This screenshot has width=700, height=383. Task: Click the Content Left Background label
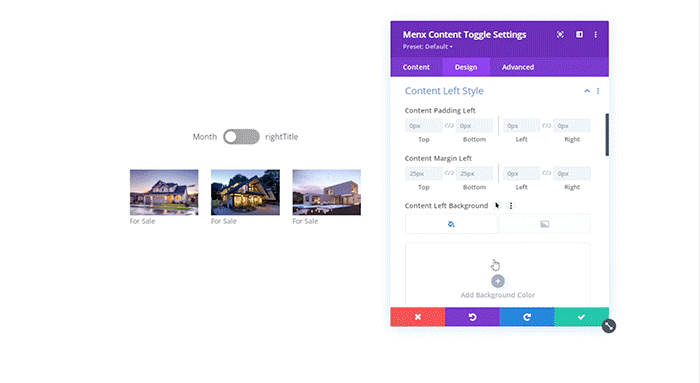click(x=446, y=206)
